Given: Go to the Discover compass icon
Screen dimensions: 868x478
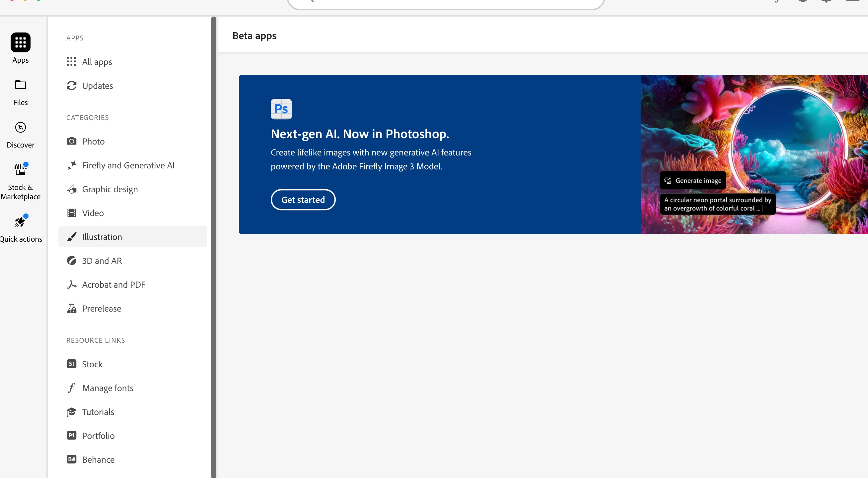Looking at the screenshot, I should click(20, 127).
